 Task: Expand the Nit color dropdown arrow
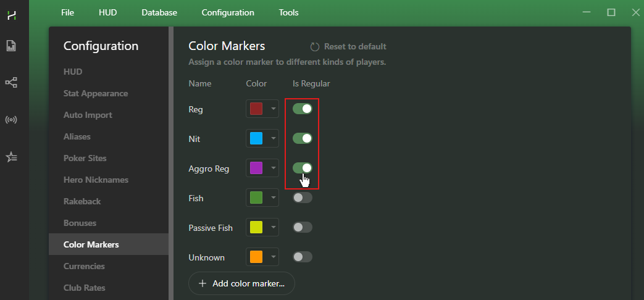tap(273, 139)
